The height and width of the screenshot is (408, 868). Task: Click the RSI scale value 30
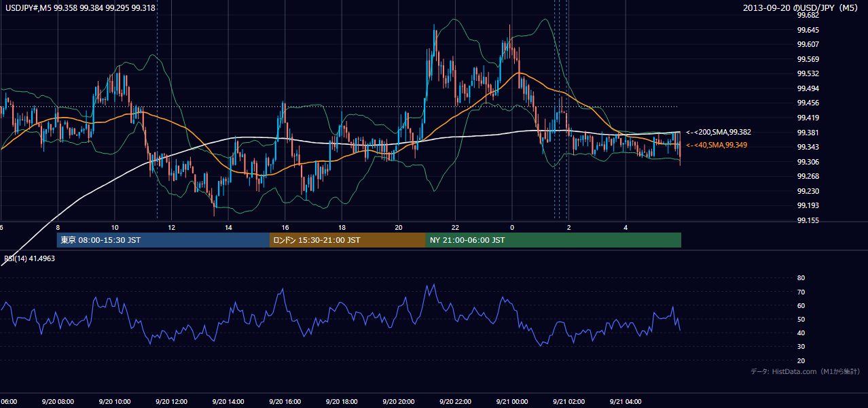(x=801, y=347)
